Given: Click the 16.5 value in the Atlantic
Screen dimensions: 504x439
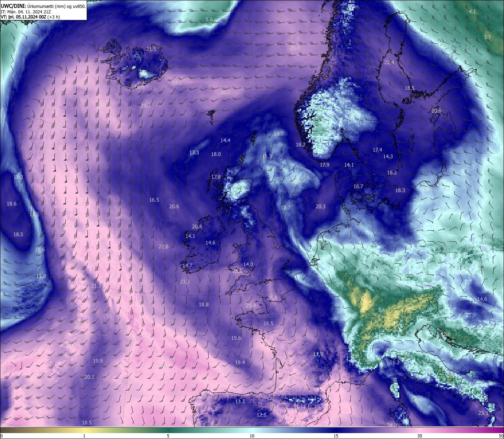Looking at the screenshot, I should [154, 200].
